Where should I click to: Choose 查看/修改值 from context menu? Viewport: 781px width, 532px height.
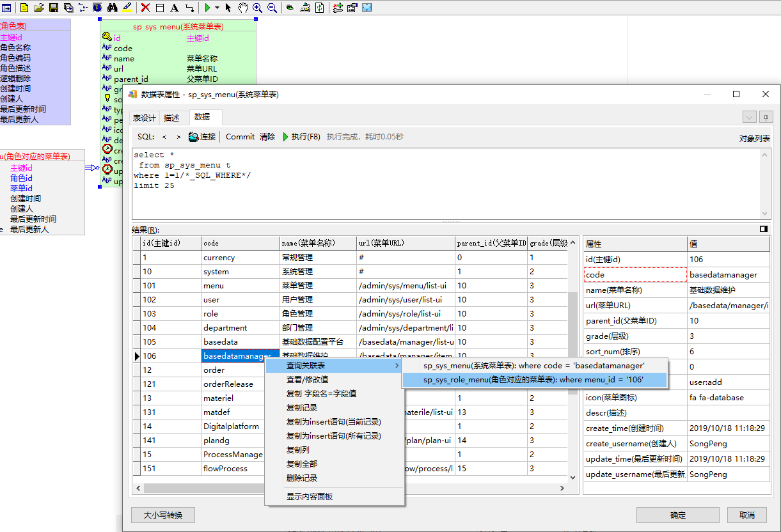335,379
